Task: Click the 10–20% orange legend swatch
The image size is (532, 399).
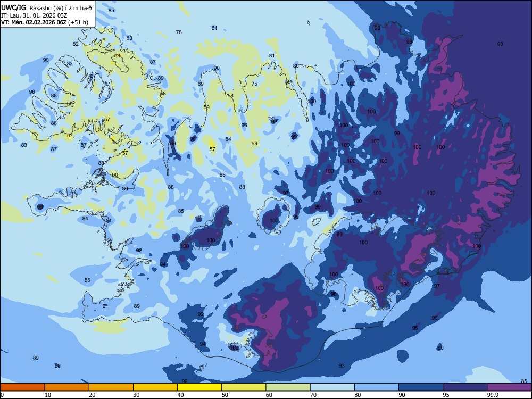Action: point(67,387)
